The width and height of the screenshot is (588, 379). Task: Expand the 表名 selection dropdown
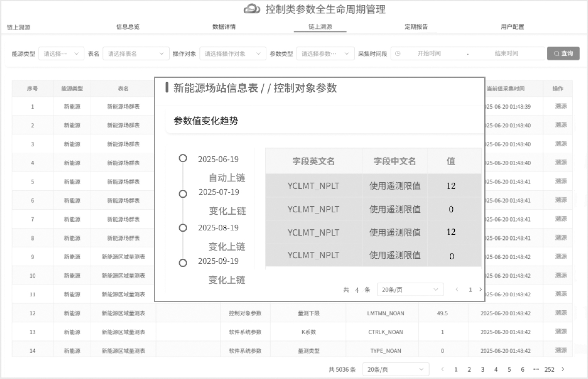[136, 54]
